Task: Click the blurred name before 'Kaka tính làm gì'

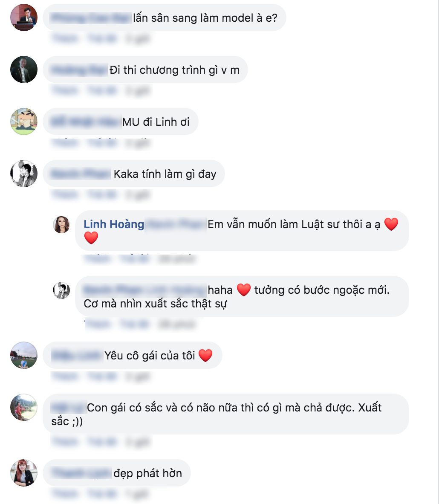Action: point(81,174)
